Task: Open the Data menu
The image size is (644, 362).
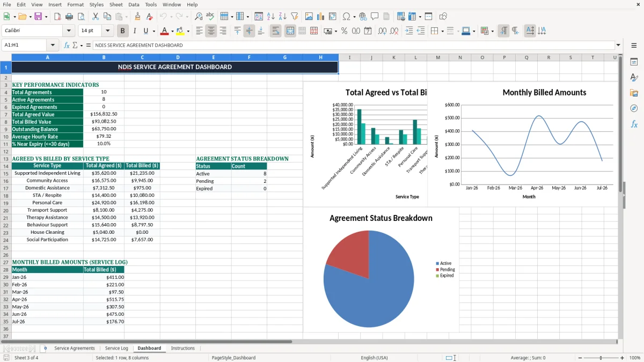Action: point(134,4)
